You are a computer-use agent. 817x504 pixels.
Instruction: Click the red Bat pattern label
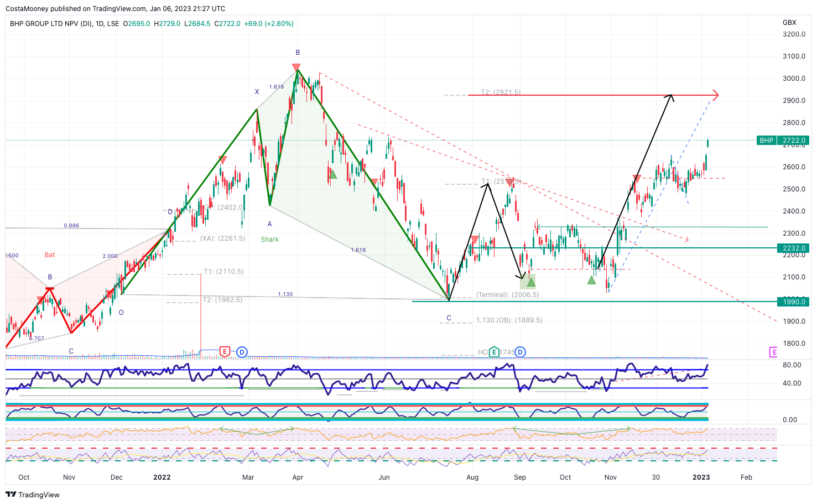(50, 255)
